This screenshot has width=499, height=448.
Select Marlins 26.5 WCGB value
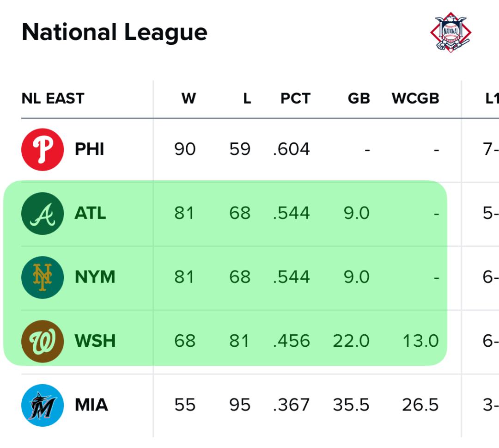(420, 405)
